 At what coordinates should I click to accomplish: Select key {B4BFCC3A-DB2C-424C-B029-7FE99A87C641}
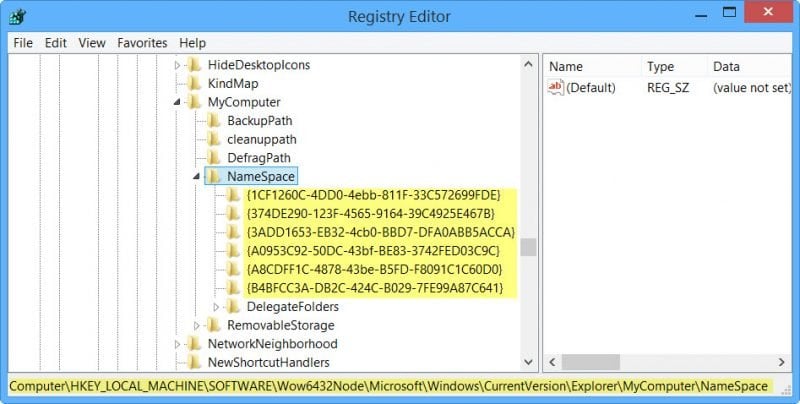point(374,288)
